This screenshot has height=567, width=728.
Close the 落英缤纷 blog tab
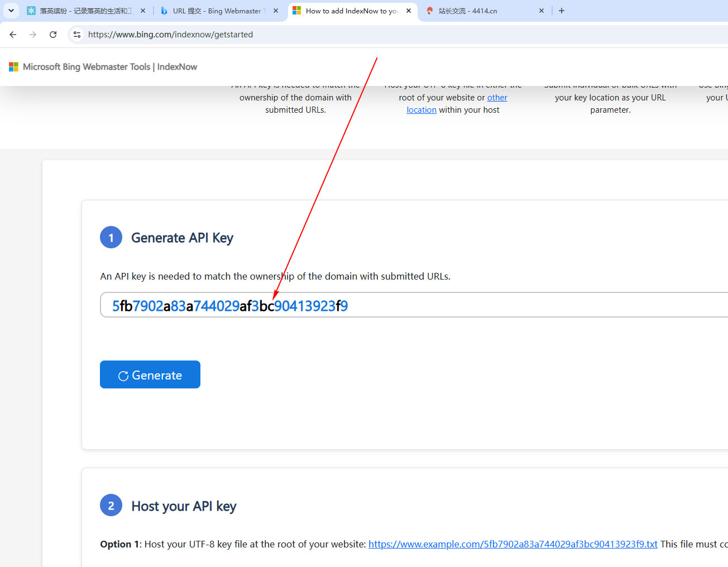143,11
